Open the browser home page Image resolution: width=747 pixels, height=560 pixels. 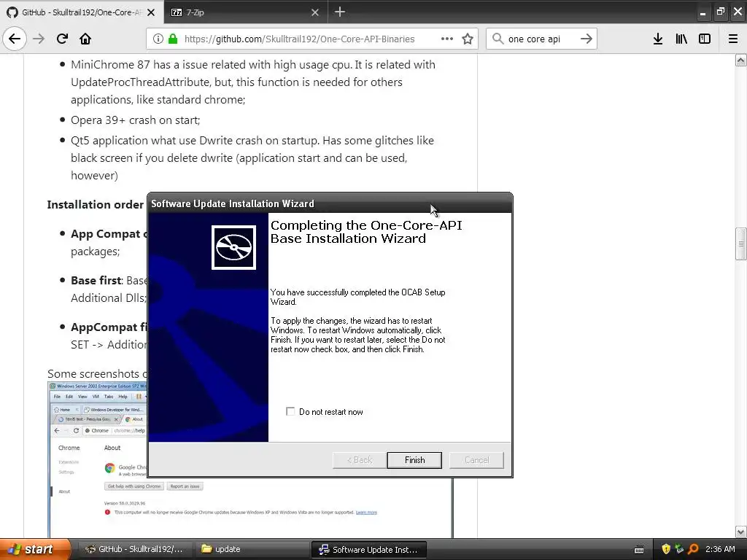pos(85,39)
